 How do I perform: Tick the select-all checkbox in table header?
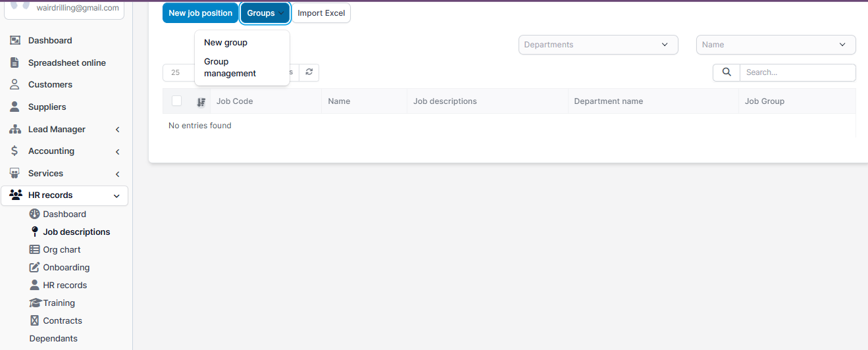coord(176,101)
